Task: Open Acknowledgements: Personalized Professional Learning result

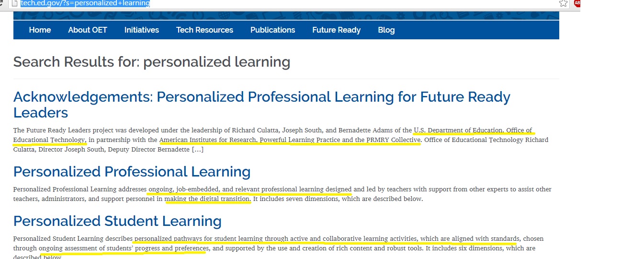Action: click(x=262, y=105)
